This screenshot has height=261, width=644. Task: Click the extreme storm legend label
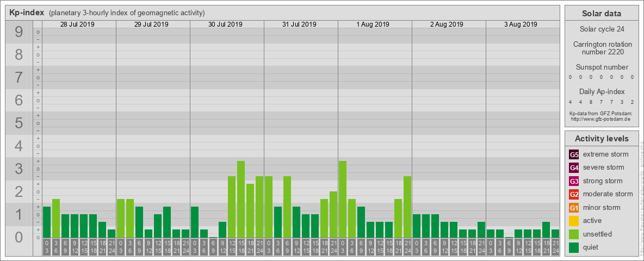point(606,154)
